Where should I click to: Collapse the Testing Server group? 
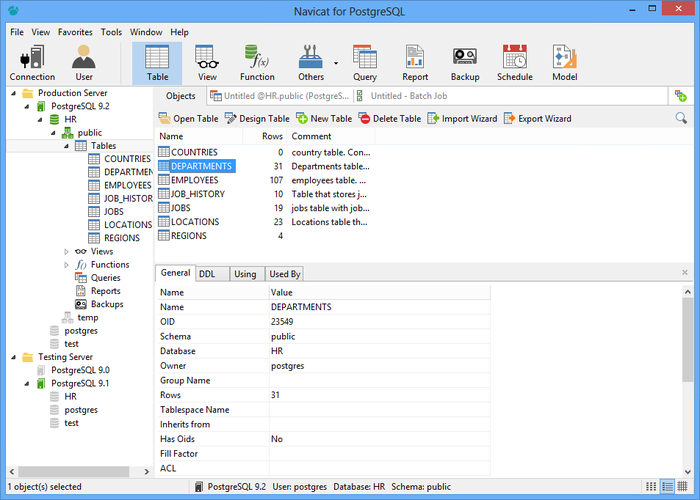[x=13, y=357]
